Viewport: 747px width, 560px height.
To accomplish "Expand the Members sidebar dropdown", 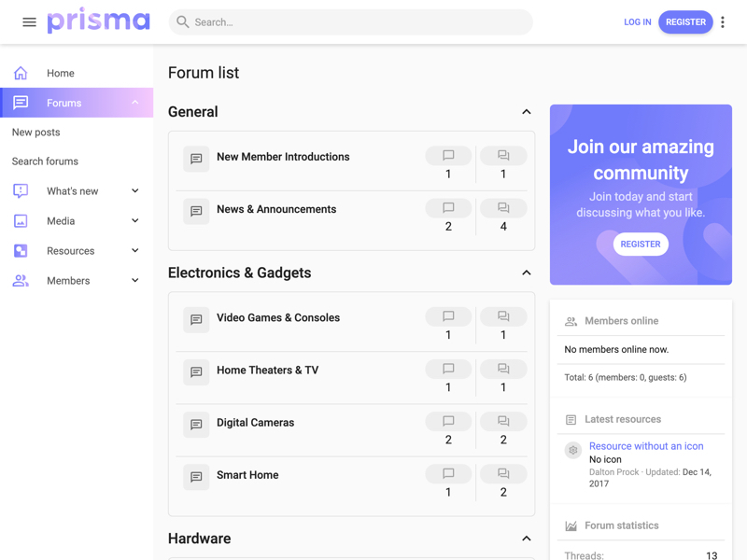I will [x=134, y=280].
